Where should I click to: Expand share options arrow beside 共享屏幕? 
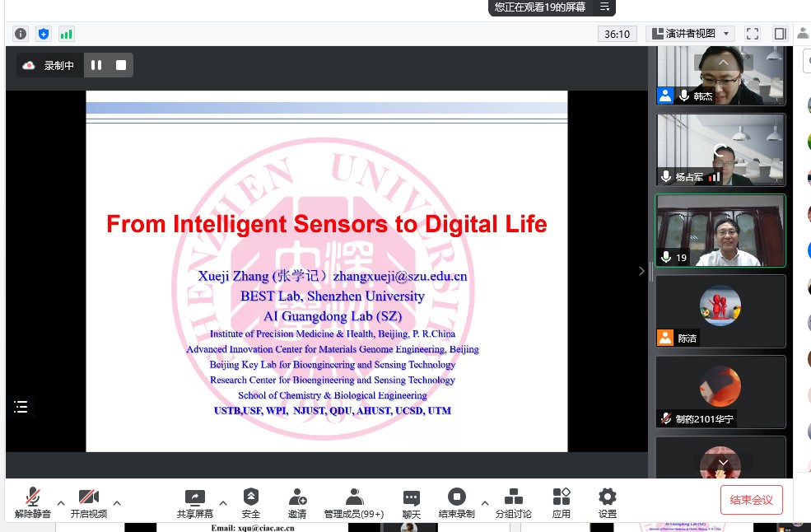point(222,502)
